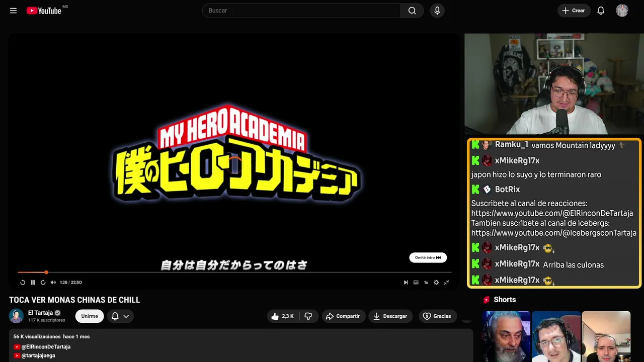The width and height of the screenshot is (644, 362).
Task: Rewind the inner anime player
Action: pos(23,283)
